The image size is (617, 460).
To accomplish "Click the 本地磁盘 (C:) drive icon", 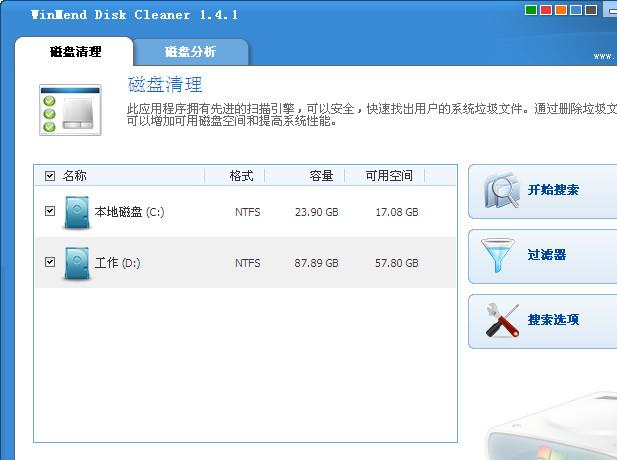I will [76, 212].
